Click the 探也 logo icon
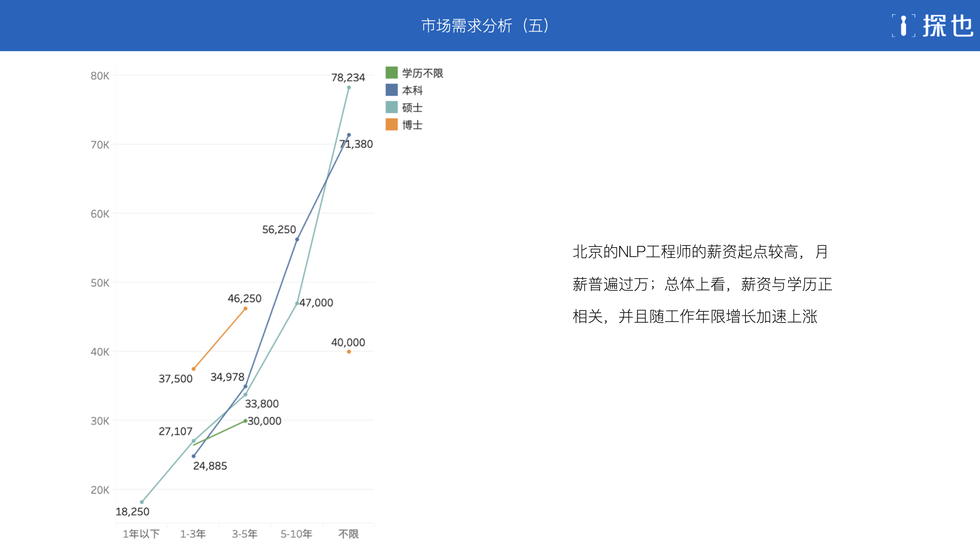The width and height of the screenshot is (980, 551). (x=903, y=26)
